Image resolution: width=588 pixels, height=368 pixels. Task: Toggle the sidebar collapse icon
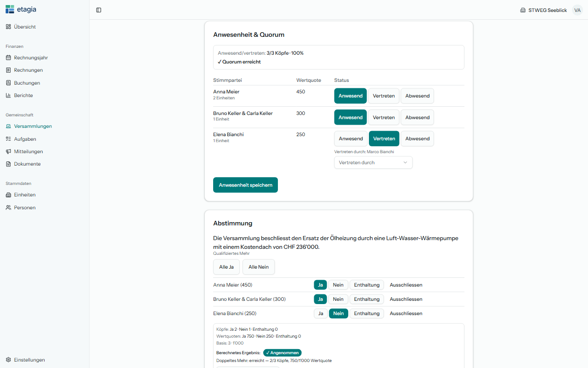tap(99, 10)
